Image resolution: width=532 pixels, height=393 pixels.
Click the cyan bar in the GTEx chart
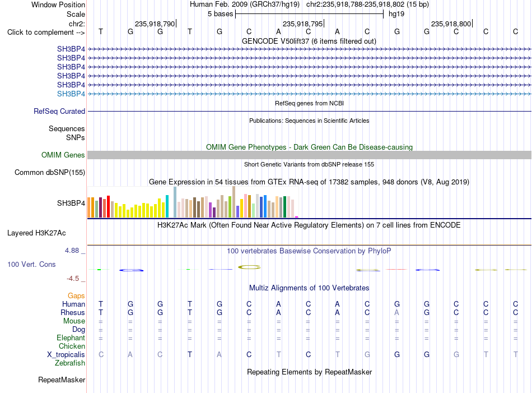tap(167, 206)
